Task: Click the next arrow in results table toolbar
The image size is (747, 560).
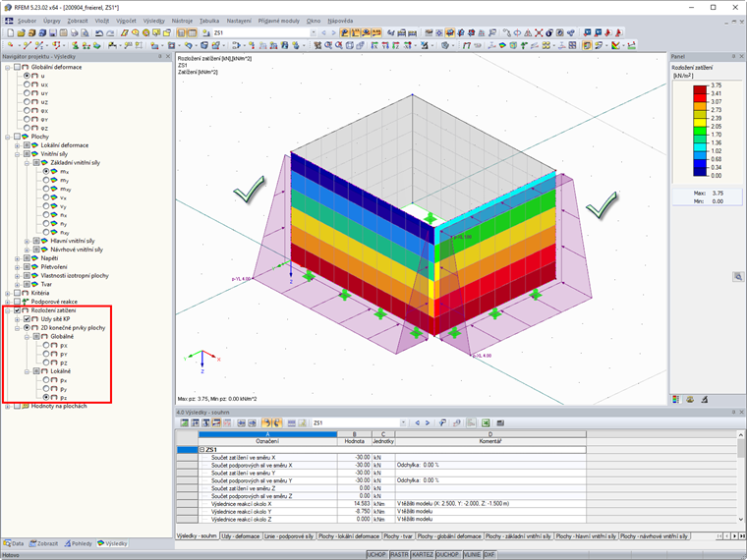Action: 428,422
